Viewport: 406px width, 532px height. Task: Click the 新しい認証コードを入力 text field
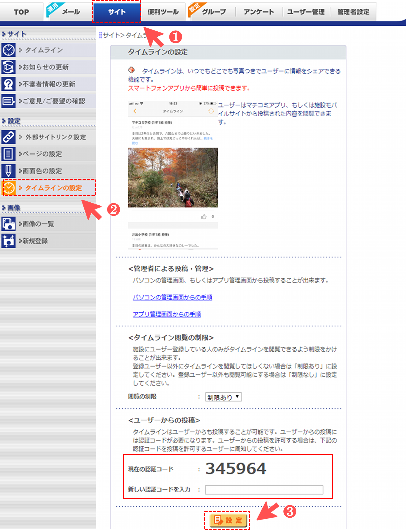264,490
